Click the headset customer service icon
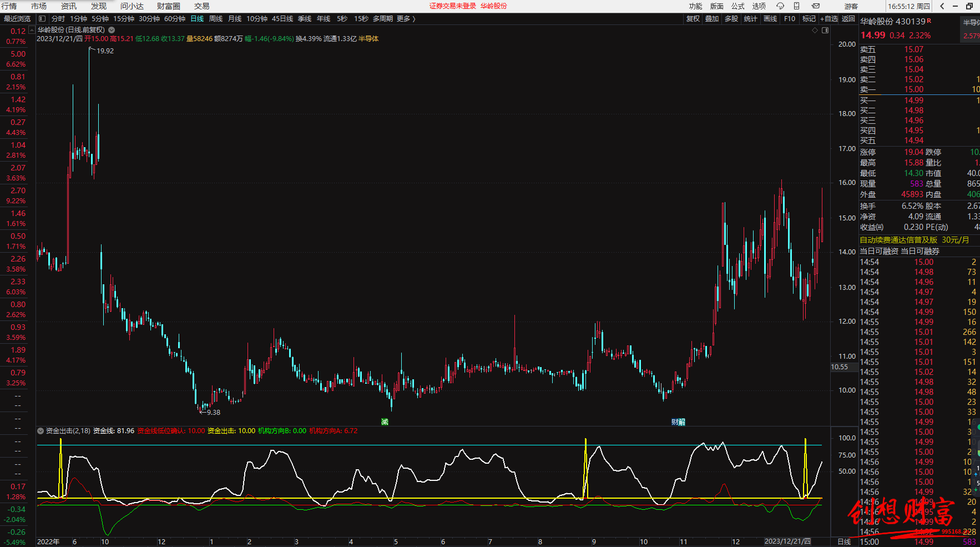The height and width of the screenshot is (547, 980). [x=780, y=6]
